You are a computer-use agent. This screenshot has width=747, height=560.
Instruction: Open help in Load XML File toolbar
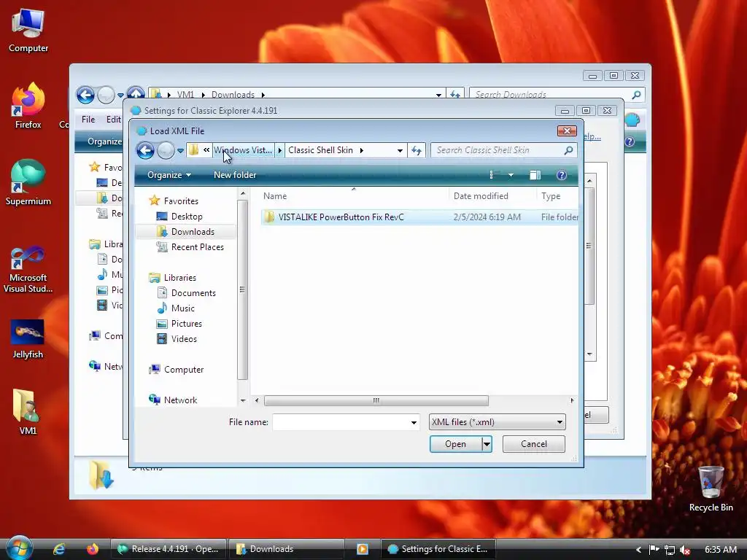tap(562, 175)
